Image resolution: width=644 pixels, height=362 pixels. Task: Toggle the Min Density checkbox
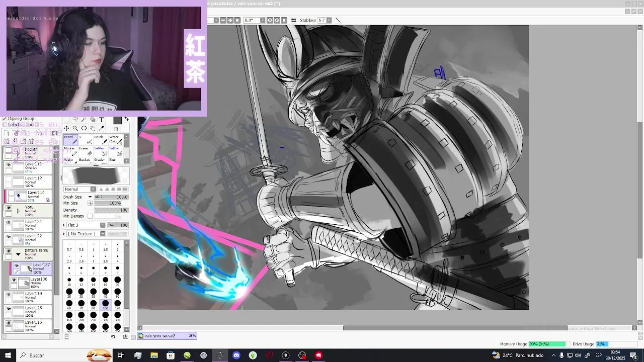click(90, 216)
